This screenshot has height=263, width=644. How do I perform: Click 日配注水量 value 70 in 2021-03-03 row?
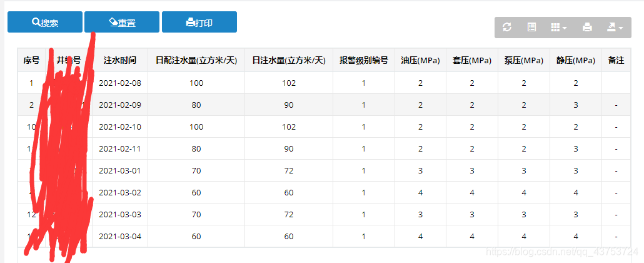click(196, 214)
